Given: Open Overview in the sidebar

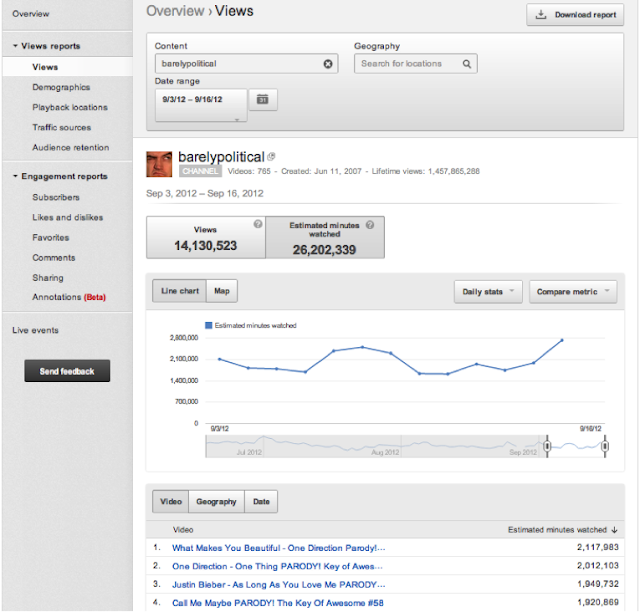Looking at the screenshot, I should (x=31, y=14).
